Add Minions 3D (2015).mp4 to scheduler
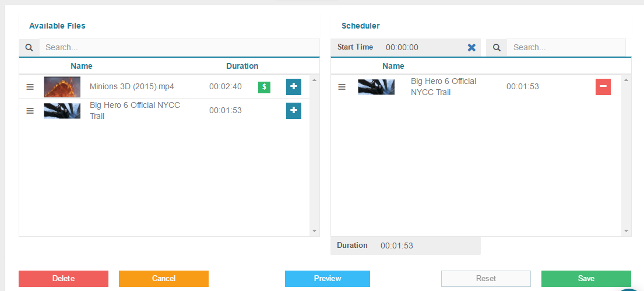The height and width of the screenshot is (291, 644). [294, 87]
